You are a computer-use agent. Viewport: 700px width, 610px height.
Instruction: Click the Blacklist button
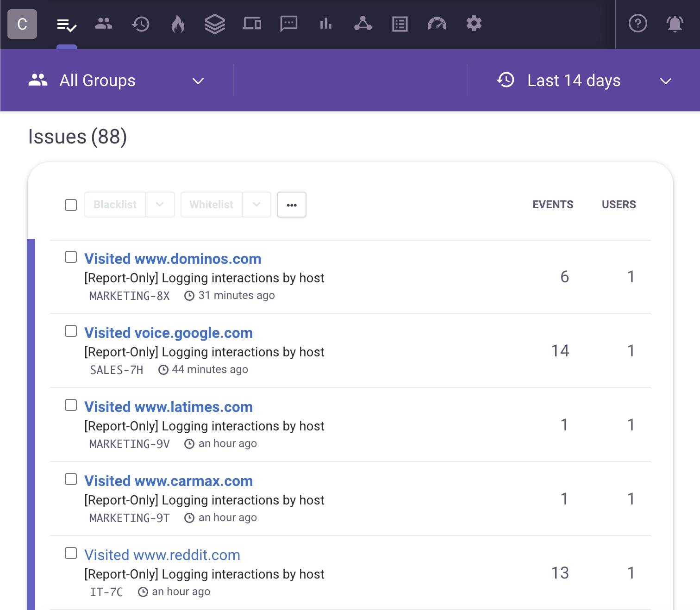[x=115, y=205]
